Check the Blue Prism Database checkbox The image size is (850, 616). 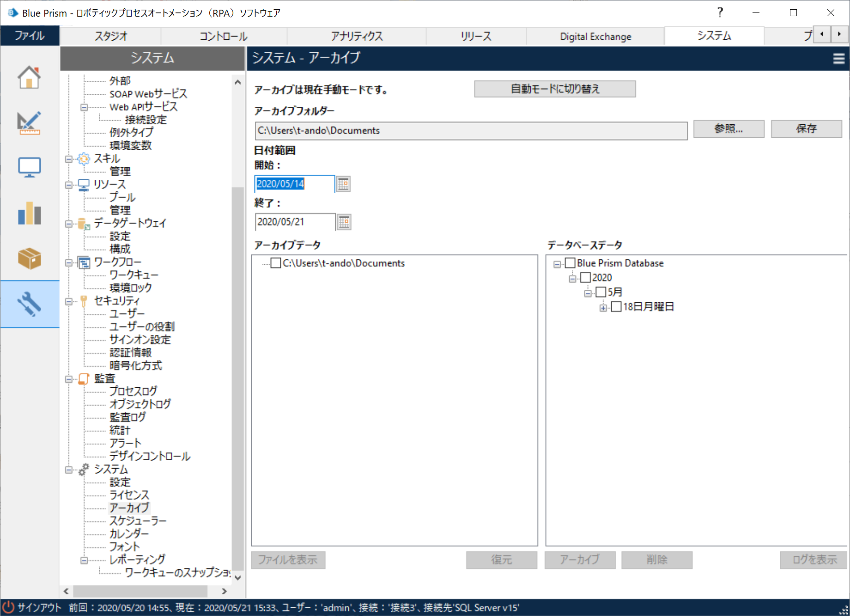coord(570,263)
